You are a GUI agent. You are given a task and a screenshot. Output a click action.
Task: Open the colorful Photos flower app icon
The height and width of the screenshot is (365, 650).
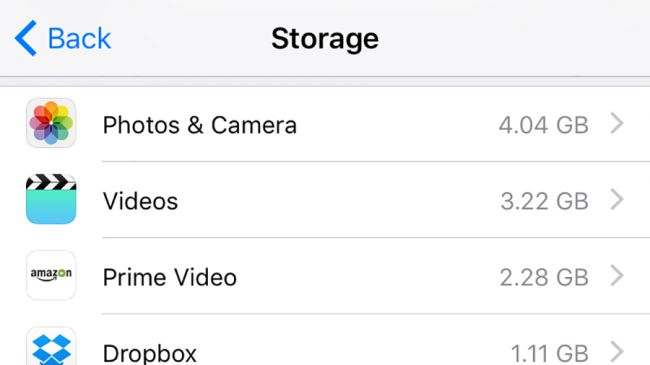tap(51, 123)
